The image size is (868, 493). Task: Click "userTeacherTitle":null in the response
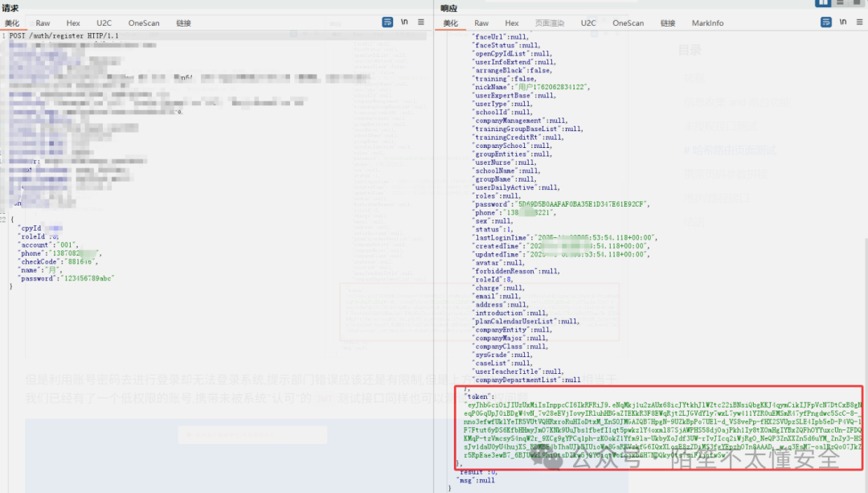click(518, 371)
